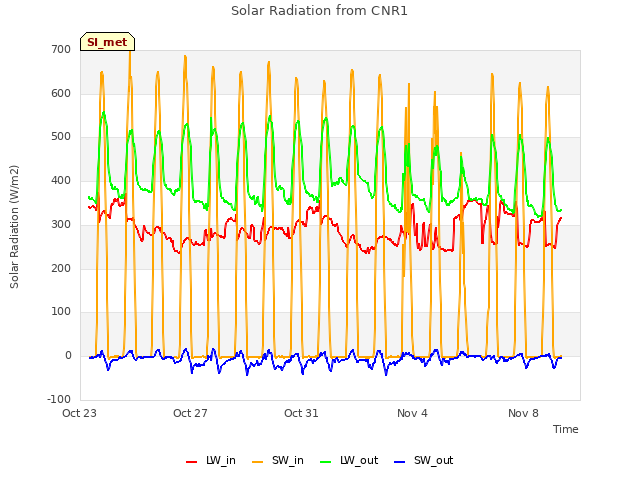Toggle SW_out series in legend

click(x=424, y=460)
